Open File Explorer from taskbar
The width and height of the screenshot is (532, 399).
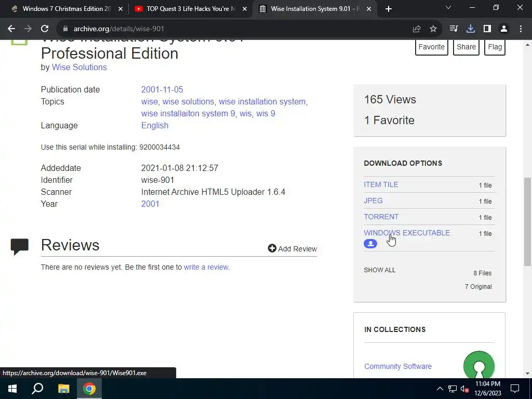click(x=63, y=389)
